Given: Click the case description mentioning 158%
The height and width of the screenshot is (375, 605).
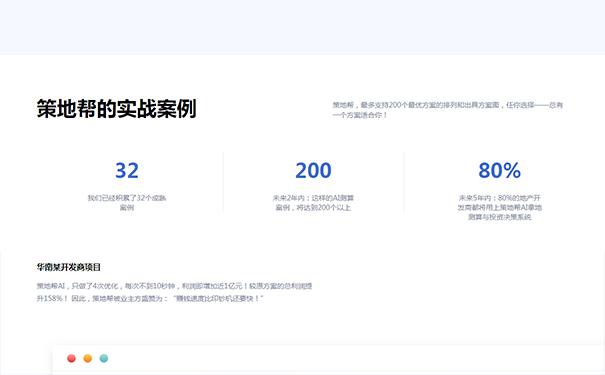Looking at the screenshot, I should pos(174,292).
